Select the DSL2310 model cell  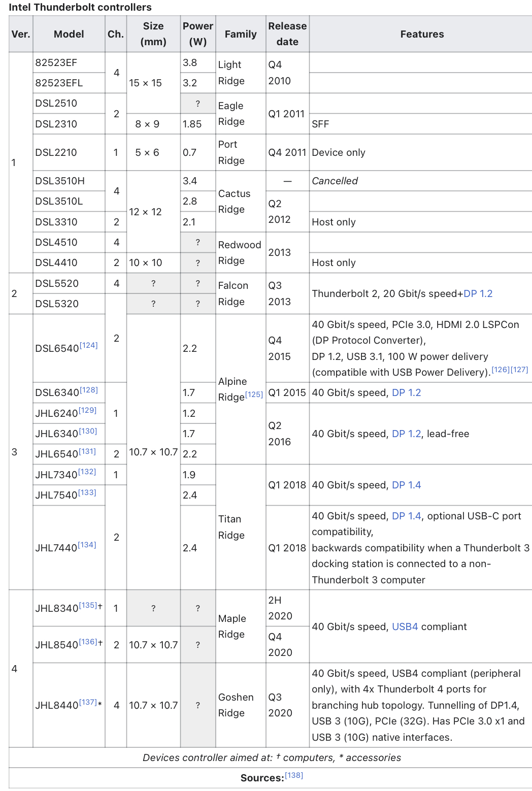69,124
